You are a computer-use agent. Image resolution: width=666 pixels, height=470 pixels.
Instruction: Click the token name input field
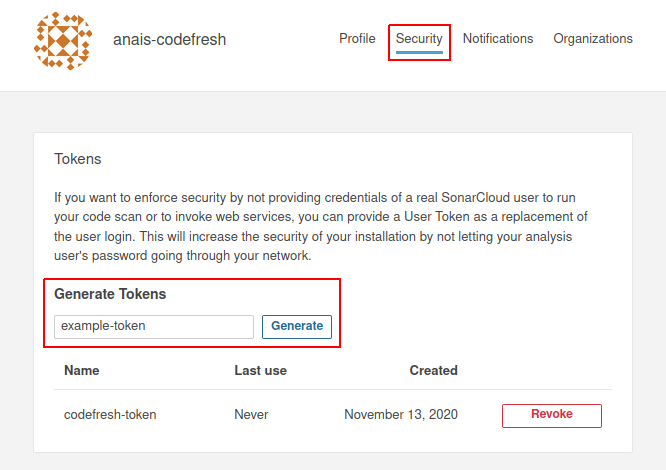coord(154,327)
